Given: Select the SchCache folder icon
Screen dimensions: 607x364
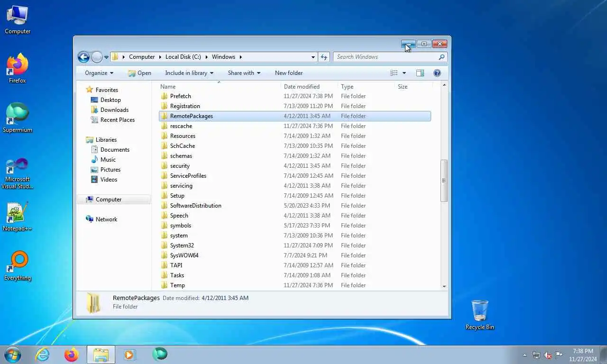Looking at the screenshot, I should click(164, 146).
